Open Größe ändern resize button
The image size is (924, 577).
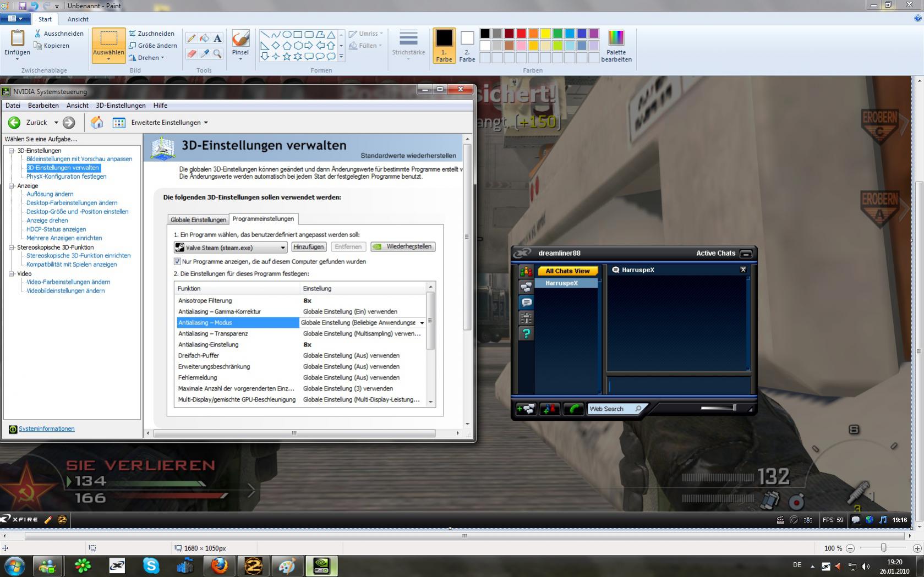[153, 46]
